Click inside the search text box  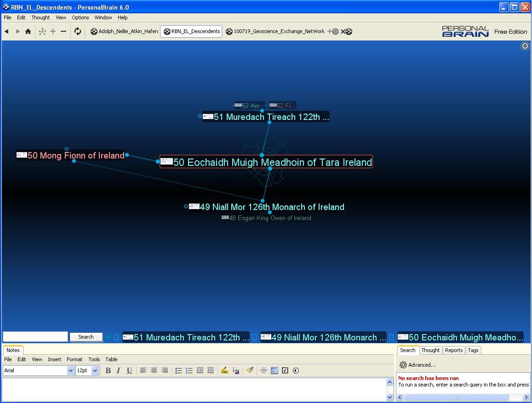(x=35, y=336)
